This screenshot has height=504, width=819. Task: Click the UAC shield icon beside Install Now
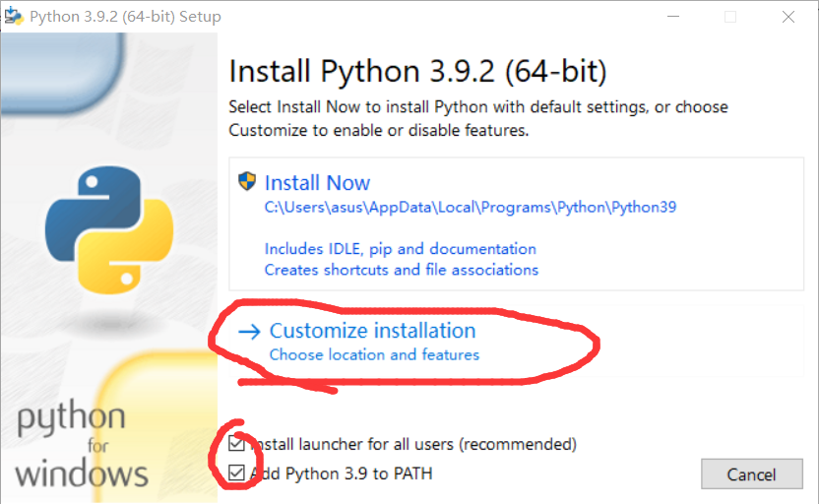point(247,182)
